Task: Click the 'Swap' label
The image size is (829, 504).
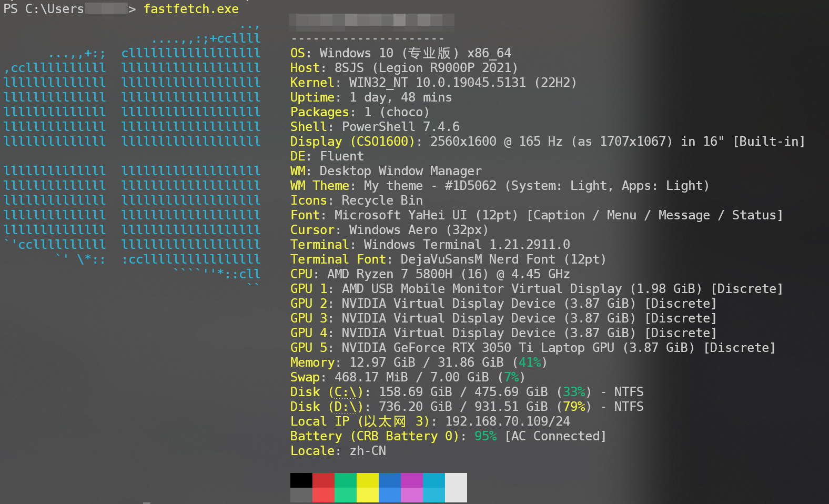Action: tap(305, 377)
